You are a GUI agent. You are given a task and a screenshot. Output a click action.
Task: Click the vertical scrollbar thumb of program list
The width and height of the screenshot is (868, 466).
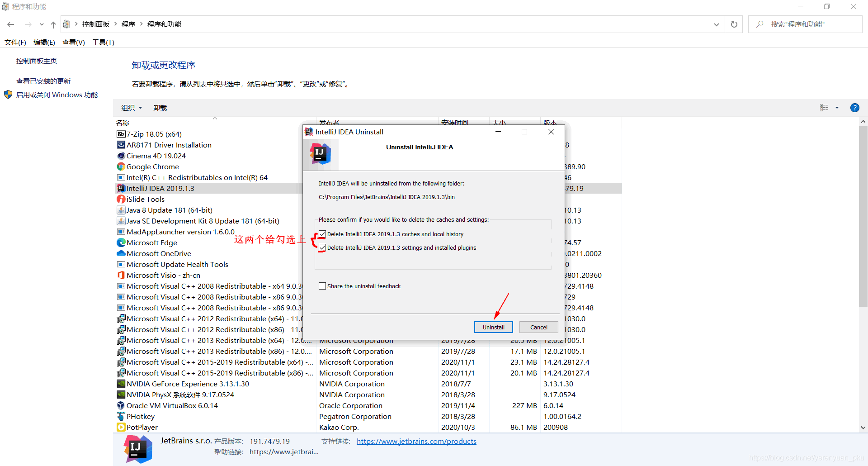point(863,216)
